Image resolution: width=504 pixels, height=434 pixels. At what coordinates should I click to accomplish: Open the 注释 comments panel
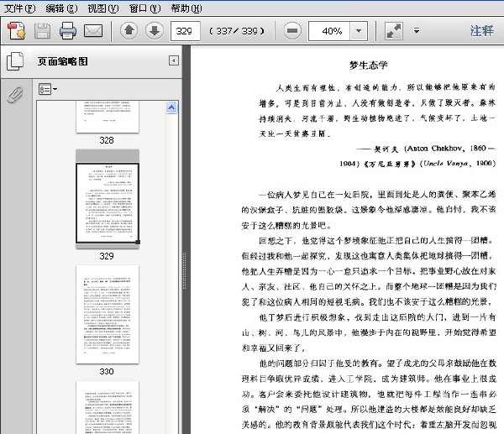(x=481, y=31)
